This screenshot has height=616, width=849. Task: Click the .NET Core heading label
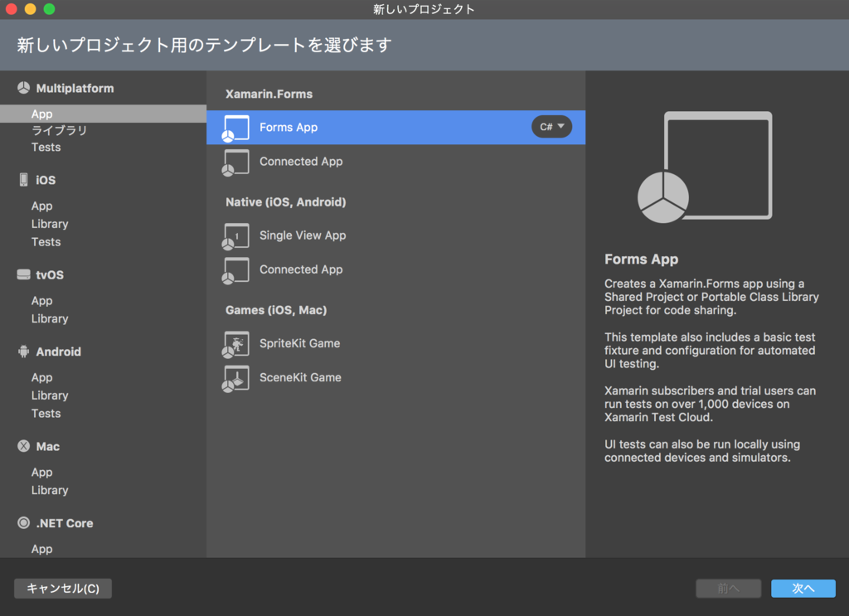[65, 523]
